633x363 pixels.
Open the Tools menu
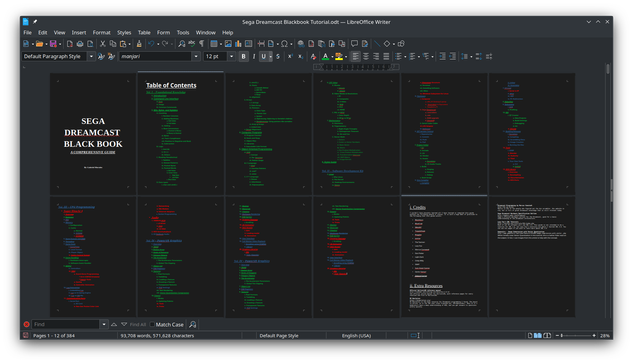pyautogui.click(x=183, y=33)
